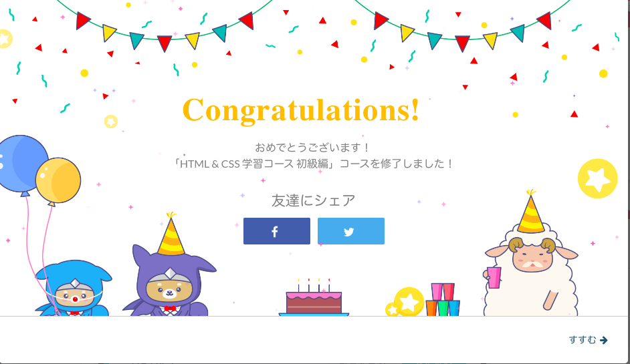Click the sheep character's face
Screen dimensions: 630x364
point(532,257)
